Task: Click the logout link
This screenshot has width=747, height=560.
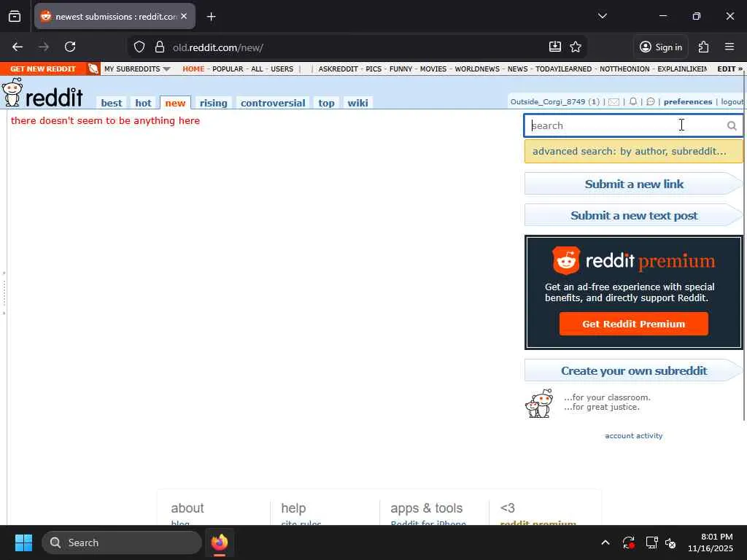Action: tap(732, 102)
